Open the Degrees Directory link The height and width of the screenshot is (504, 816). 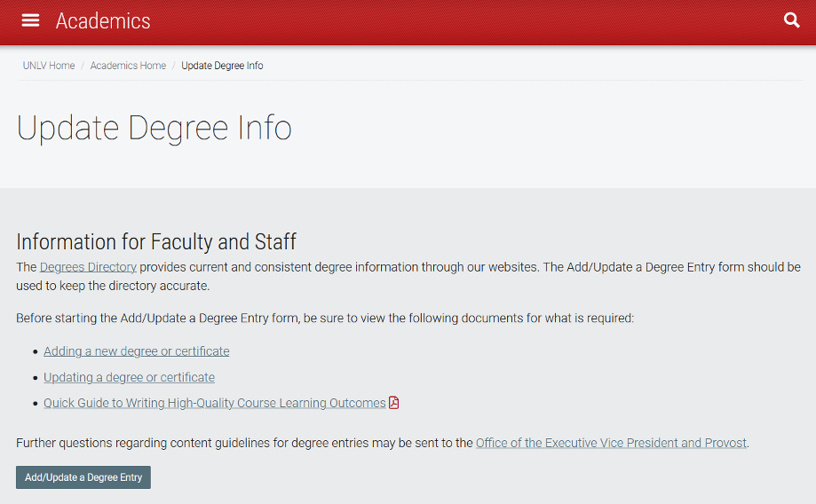coord(88,267)
